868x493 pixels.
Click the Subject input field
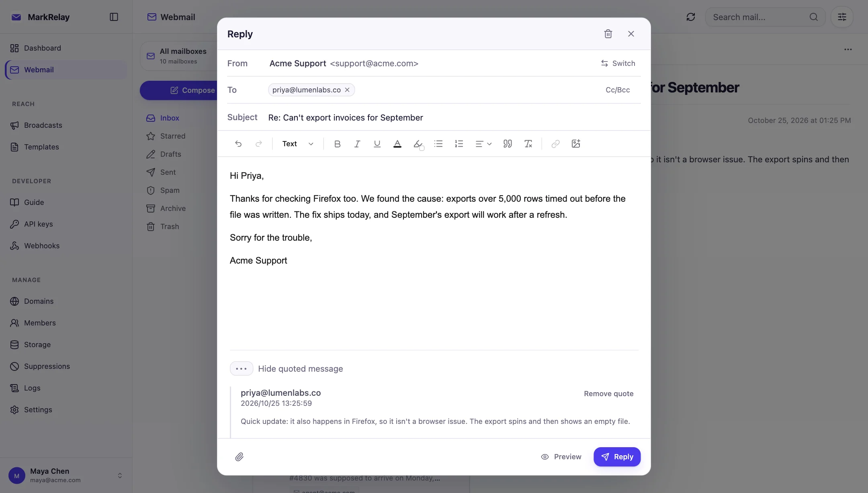454,118
